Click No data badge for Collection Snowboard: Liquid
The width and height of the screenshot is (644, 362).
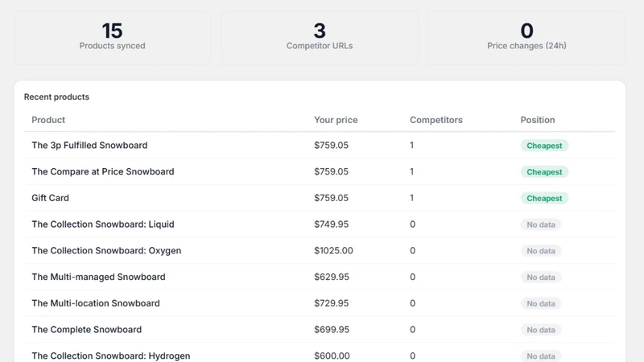541,224
